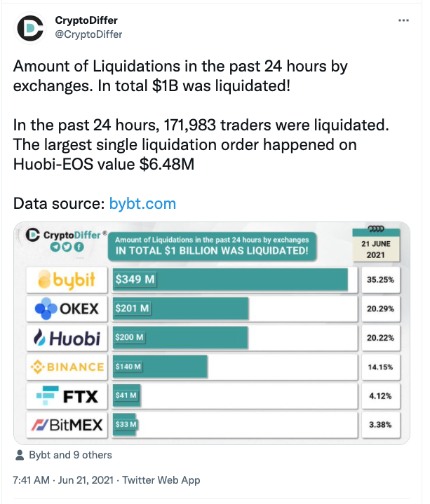Open the CryptoDiffer display name
The height and width of the screenshot is (504, 430).
pos(86,20)
